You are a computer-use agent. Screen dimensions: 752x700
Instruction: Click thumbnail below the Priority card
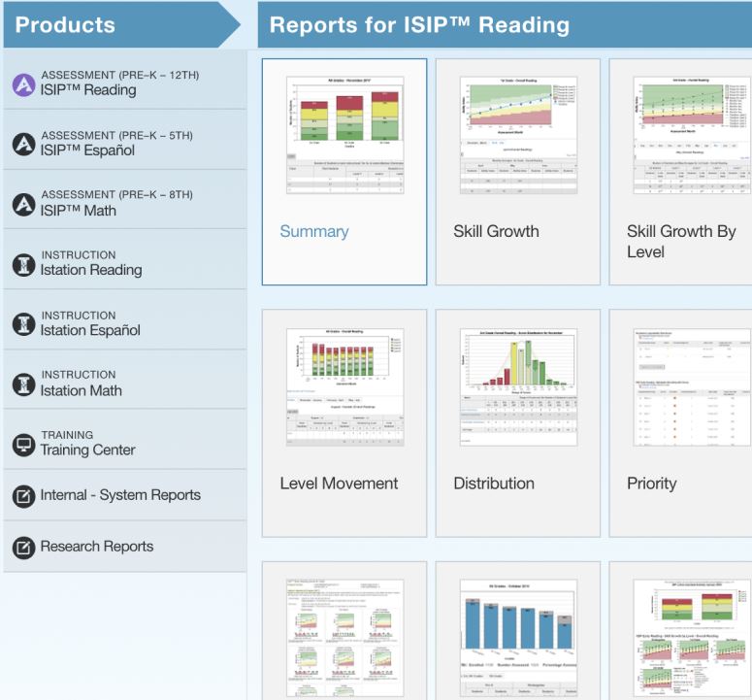tap(692, 638)
